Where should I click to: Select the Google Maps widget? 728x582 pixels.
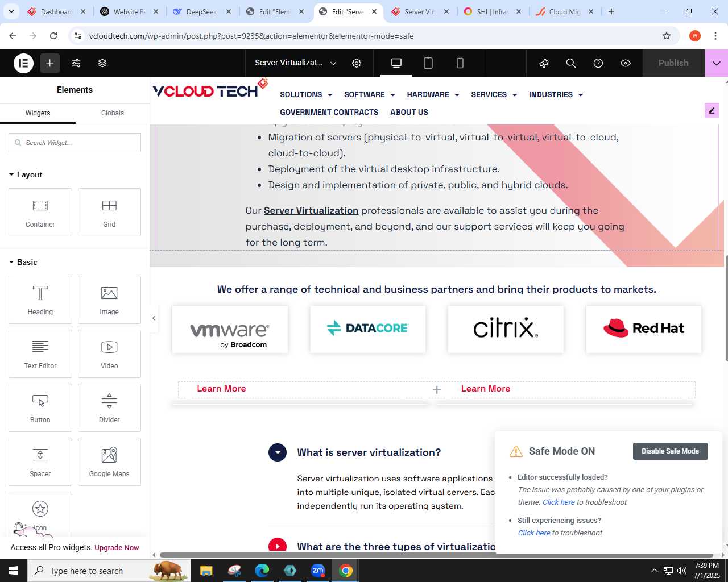109,462
